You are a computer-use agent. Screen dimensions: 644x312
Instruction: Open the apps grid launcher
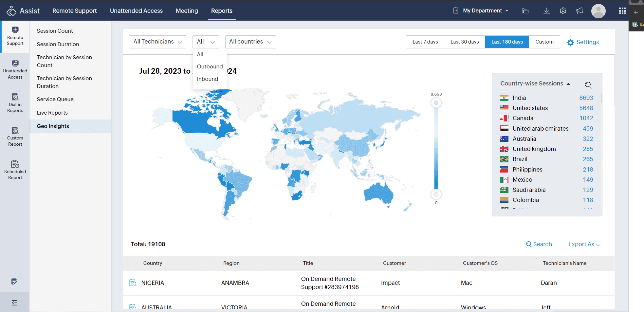coord(622,11)
